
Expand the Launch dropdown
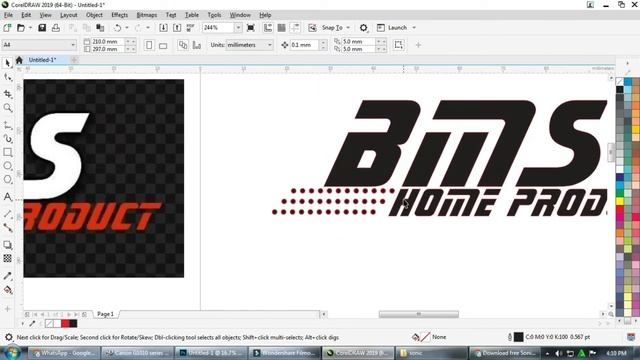414,28
